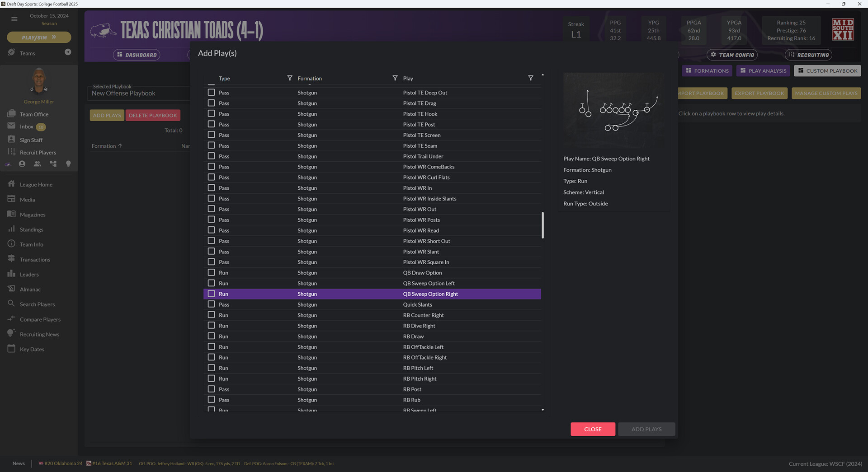Check the RB Counter Right checkbox
The width and height of the screenshot is (868, 472).
[x=211, y=315]
